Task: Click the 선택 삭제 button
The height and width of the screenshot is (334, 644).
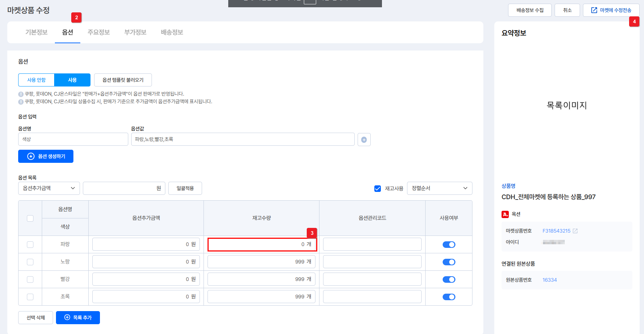Action: coord(36,318)
